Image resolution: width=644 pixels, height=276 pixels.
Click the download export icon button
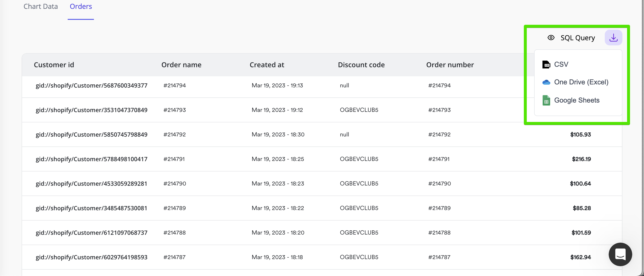pyautogui.click(x=613, y=38)
